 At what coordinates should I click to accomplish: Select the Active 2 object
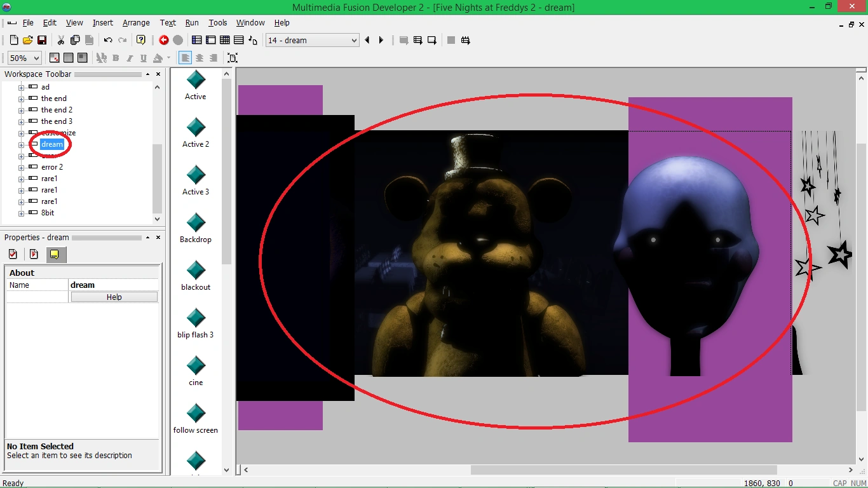pos(196,133)
